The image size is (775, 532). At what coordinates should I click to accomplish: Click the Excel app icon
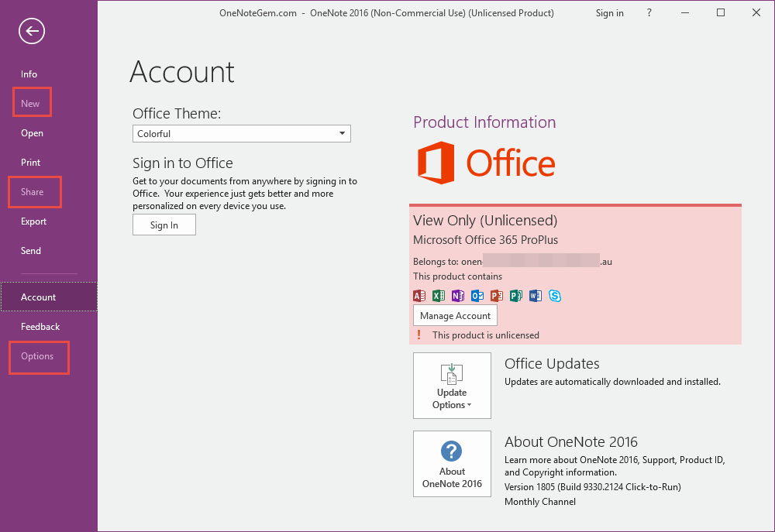tap(439, 295)
